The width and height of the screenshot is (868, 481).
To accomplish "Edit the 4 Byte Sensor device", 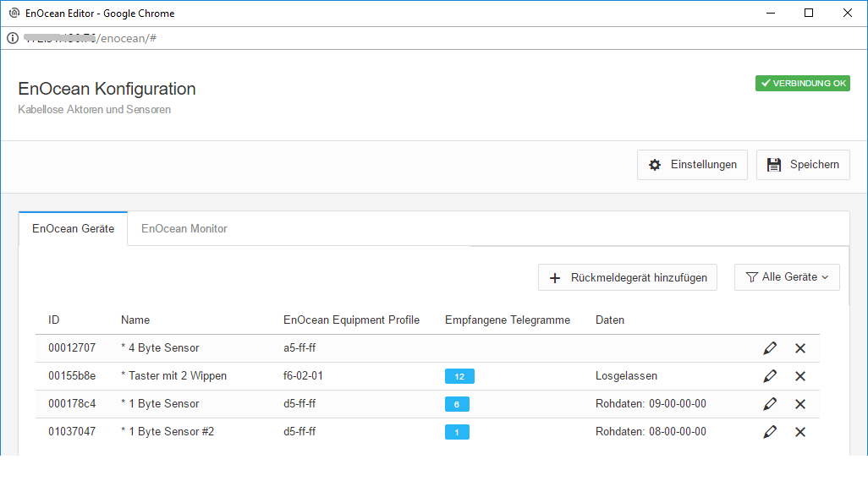I will (x=770, y=348).
